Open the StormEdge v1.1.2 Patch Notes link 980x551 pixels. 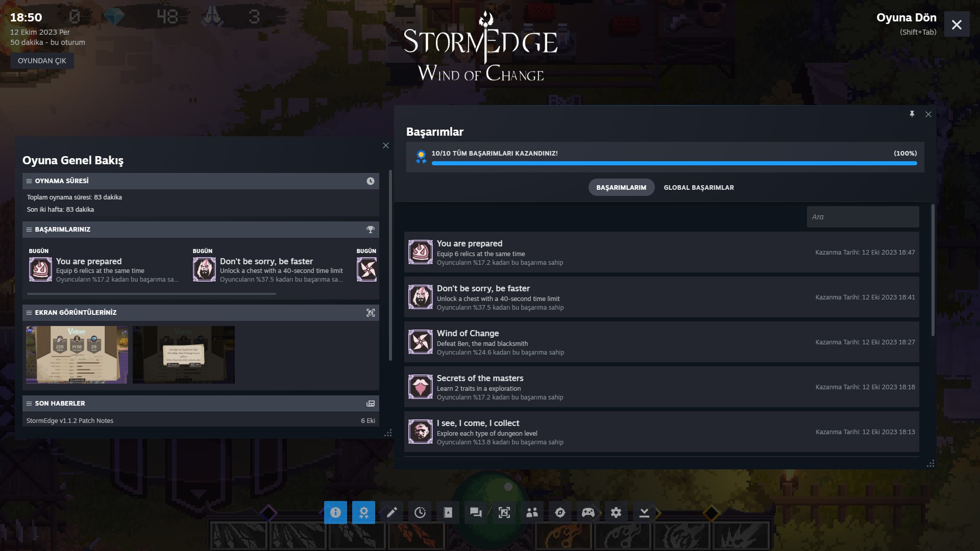70,421
